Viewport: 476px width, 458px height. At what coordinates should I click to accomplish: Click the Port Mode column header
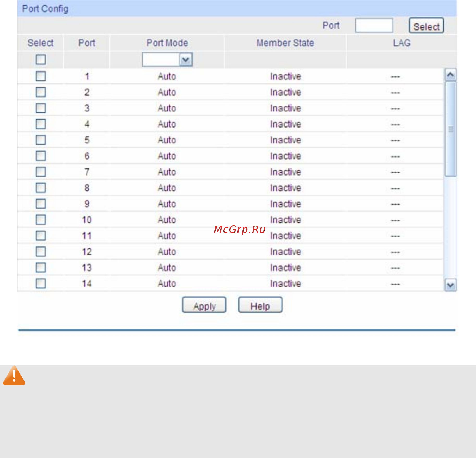pos(167,43)
